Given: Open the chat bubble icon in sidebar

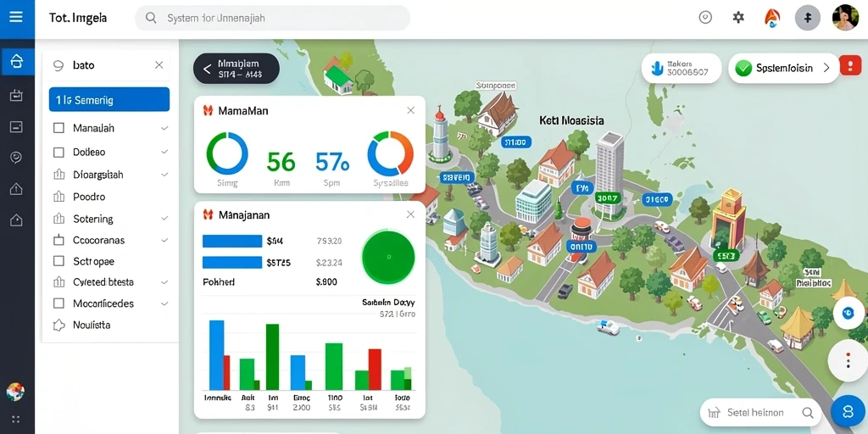Looking at the screenshot, I should 17,159.
